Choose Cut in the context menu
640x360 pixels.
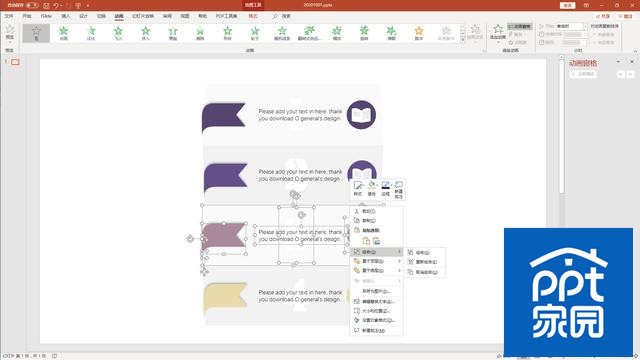[x=376, y=211]
